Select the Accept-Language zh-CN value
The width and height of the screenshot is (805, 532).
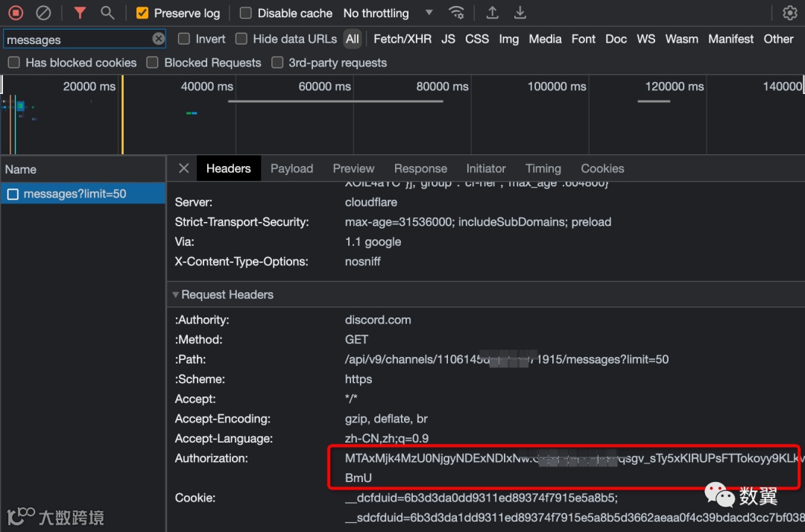pos(386,438)
